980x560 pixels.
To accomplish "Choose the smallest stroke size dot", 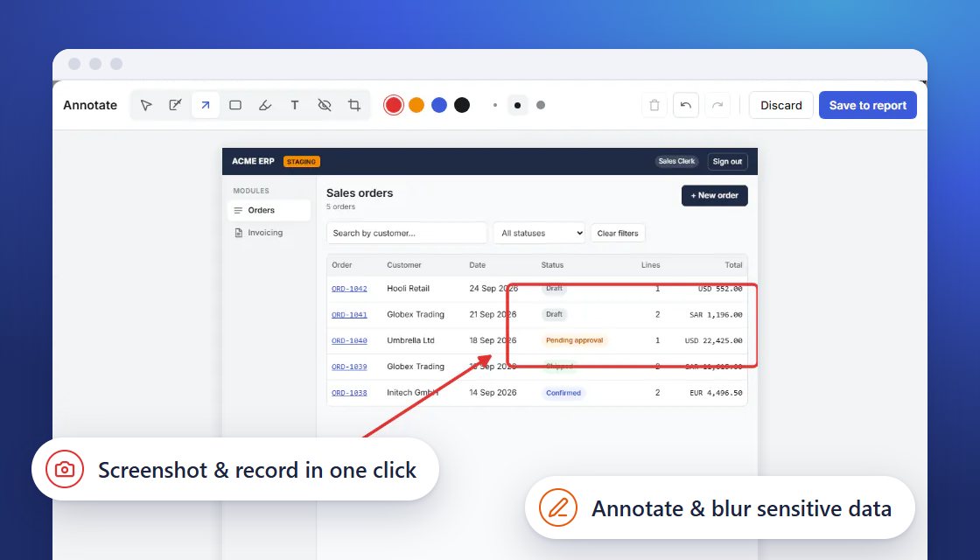I will [x=495, y=105].
